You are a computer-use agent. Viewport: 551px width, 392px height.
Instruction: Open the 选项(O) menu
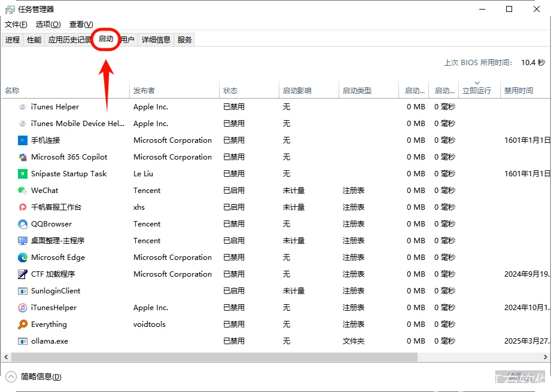pos(48,24)
